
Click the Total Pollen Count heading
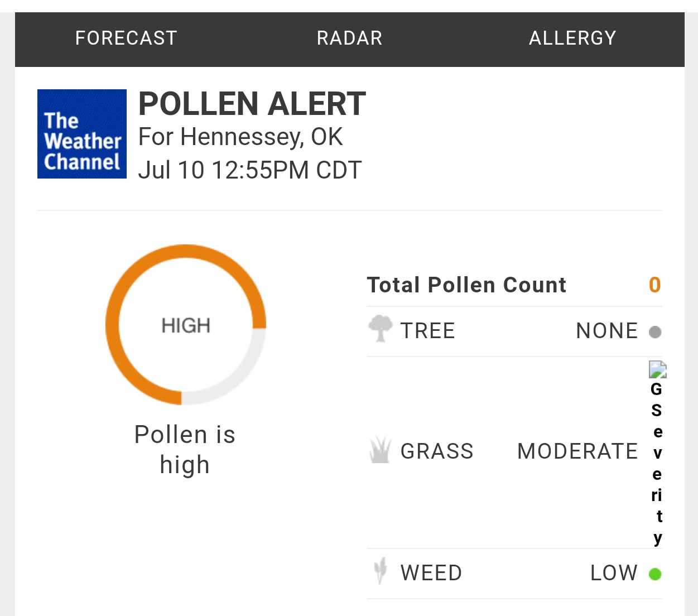tap(466, 285)
